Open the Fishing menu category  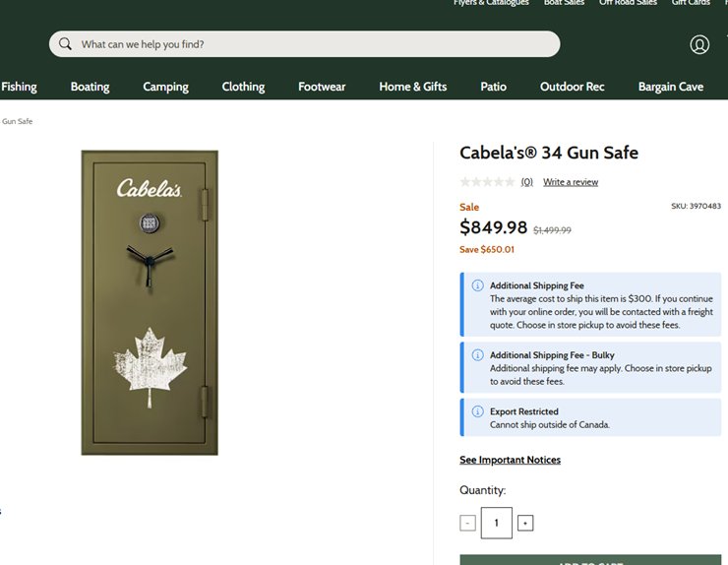pyautogui.click(x=19, y=87)
